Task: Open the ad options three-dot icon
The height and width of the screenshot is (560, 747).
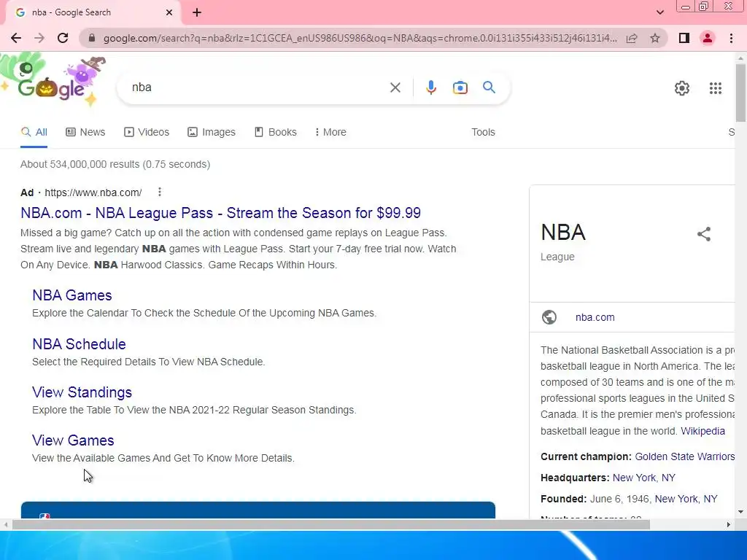Action: [160, 192]
